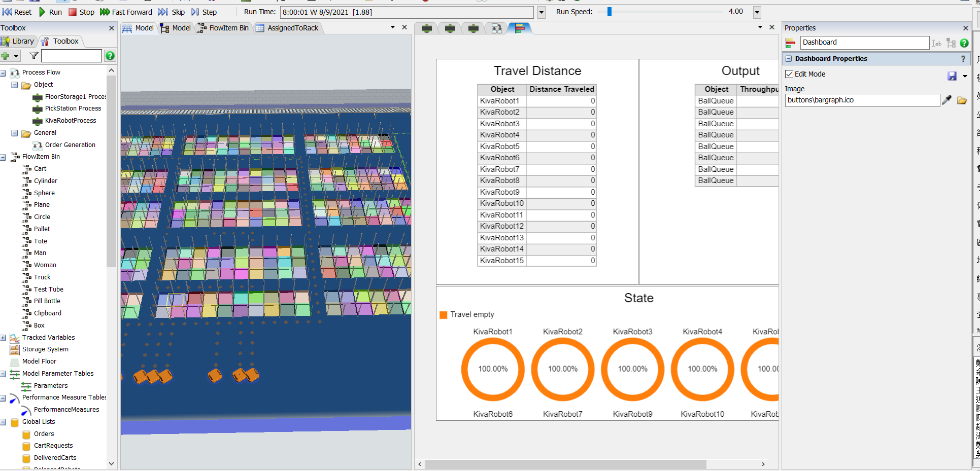Expand the Tracked Variables tree node

3,338
